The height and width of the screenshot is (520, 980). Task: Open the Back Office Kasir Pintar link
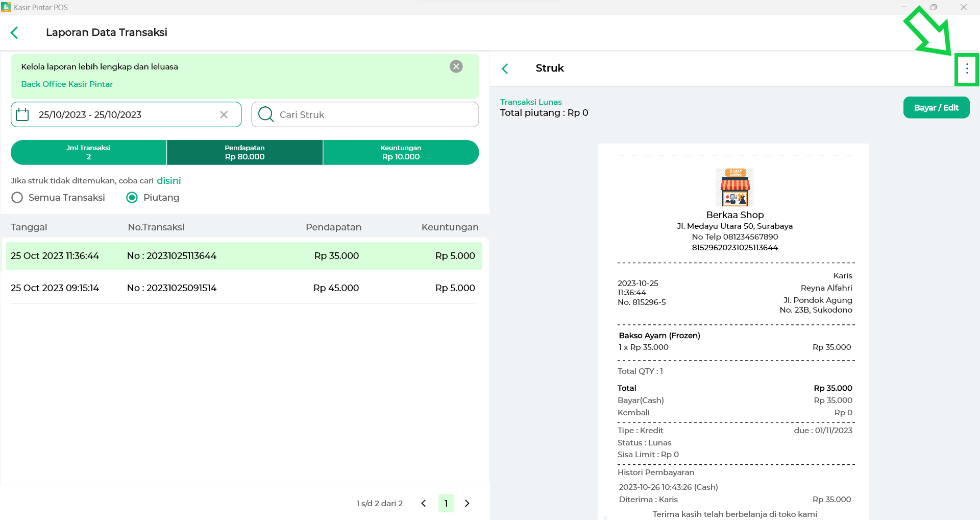[x=67, y=84]
